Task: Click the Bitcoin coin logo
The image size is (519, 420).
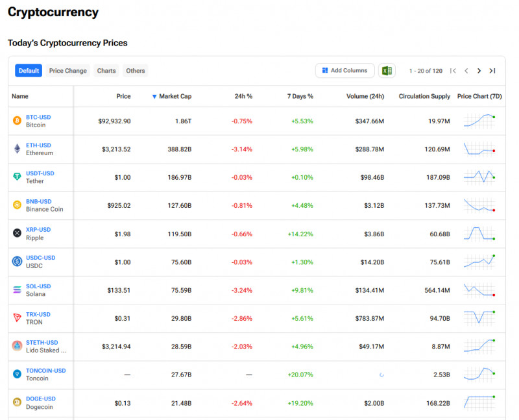Action: click(17, 121)
